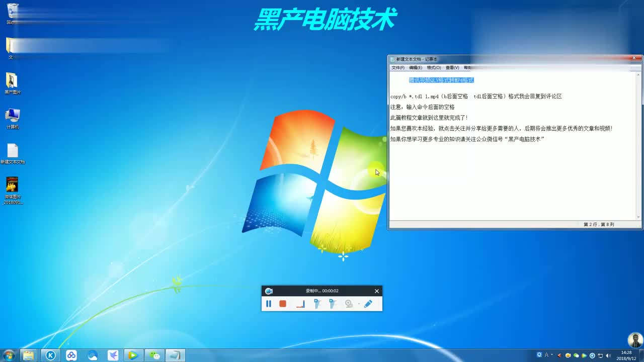Open Tencent Video from the taskbar
The height and width of the screenshot is (362, 644).
pyautogui.click(x=133, y=355)
